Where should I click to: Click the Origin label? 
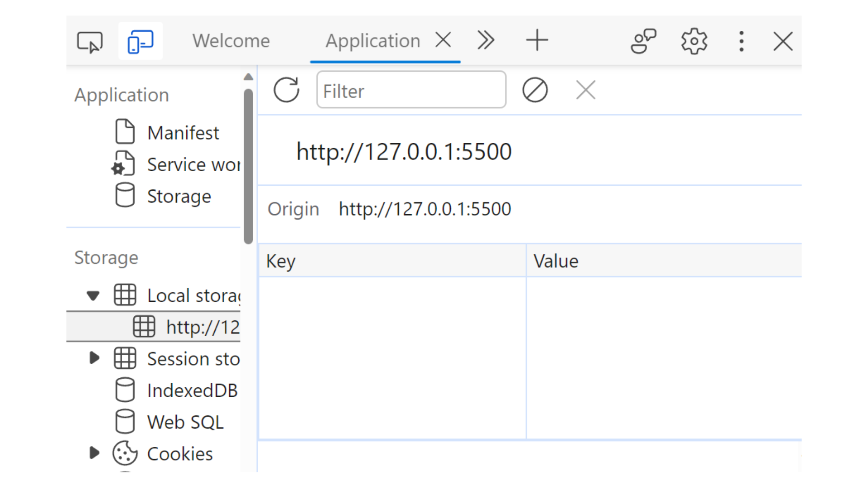[293, 209]
